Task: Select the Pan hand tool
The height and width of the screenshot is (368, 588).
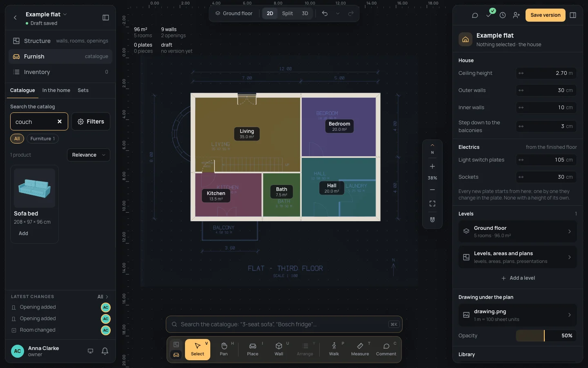Action: point(224,349)
